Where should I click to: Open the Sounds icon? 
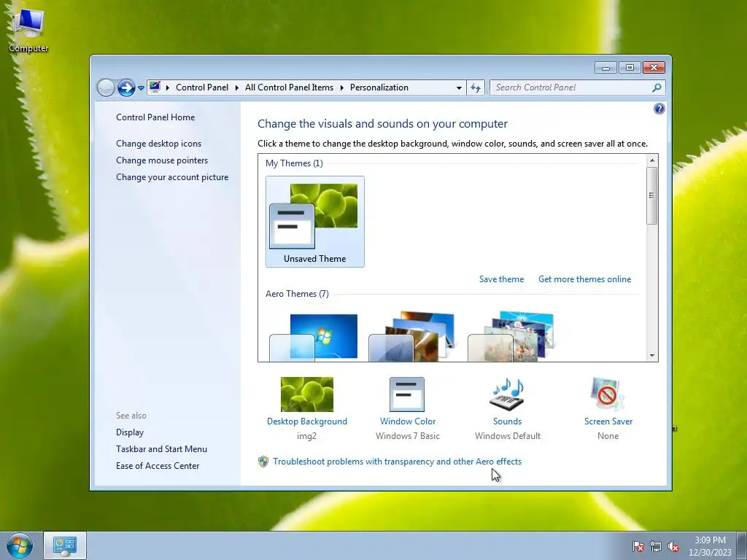pyautogui.click(x=507, y=394)
